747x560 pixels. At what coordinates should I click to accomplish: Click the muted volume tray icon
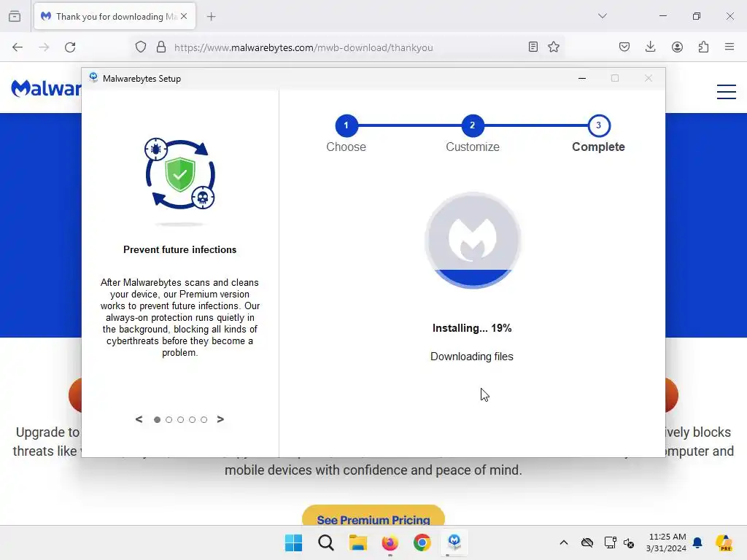[x=629, y=542]
